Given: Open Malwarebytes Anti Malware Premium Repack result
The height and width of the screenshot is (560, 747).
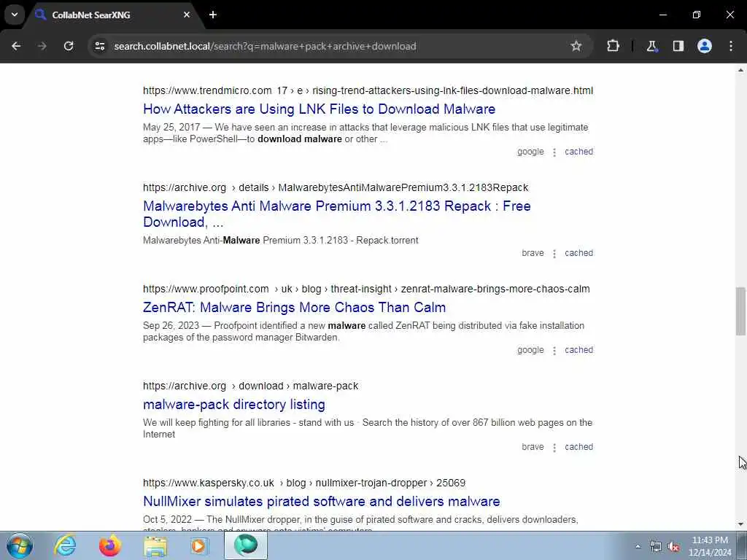Looking at the screenshot, I should pos(337,214).
